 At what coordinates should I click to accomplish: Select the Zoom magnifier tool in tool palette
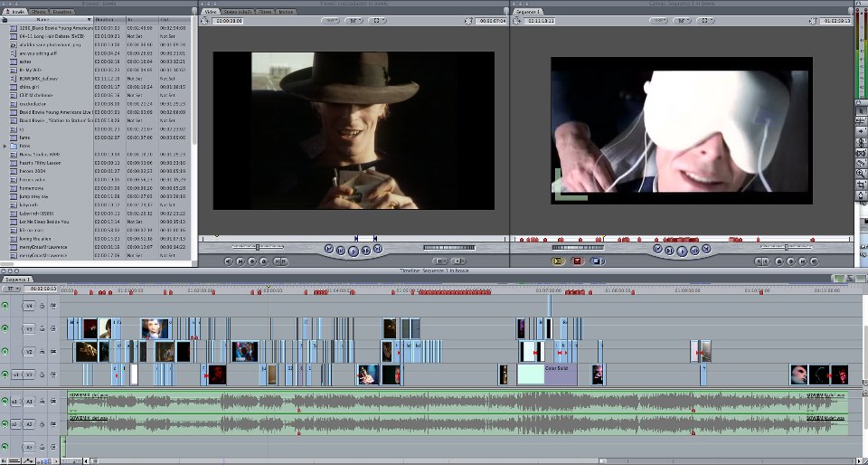coord(862,174)
